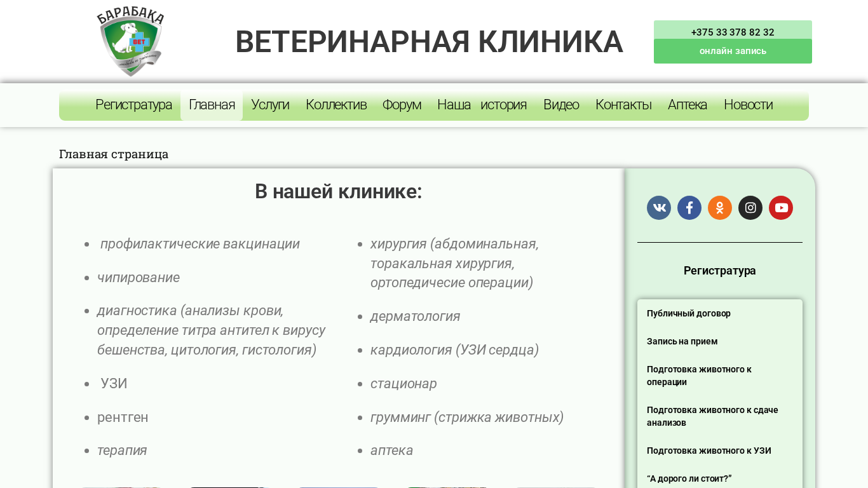
Task: Go to the Коллектив page
Action: tap(336, 105)
